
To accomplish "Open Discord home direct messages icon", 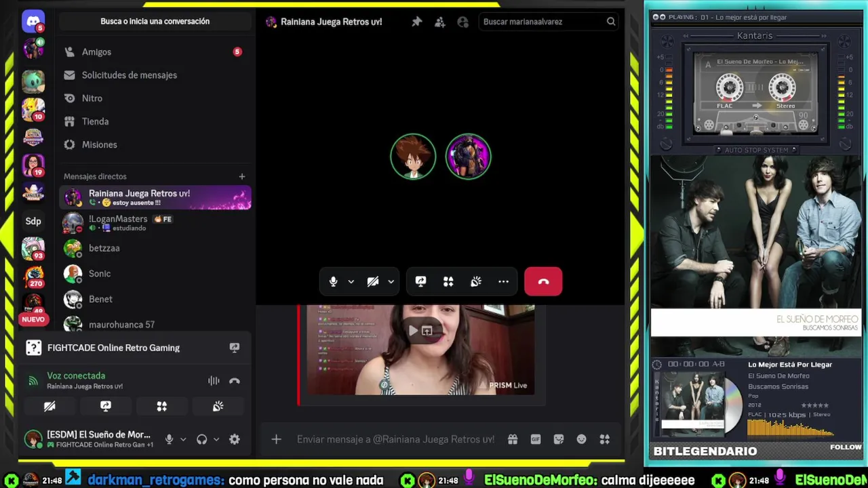I will coord(33,21).
